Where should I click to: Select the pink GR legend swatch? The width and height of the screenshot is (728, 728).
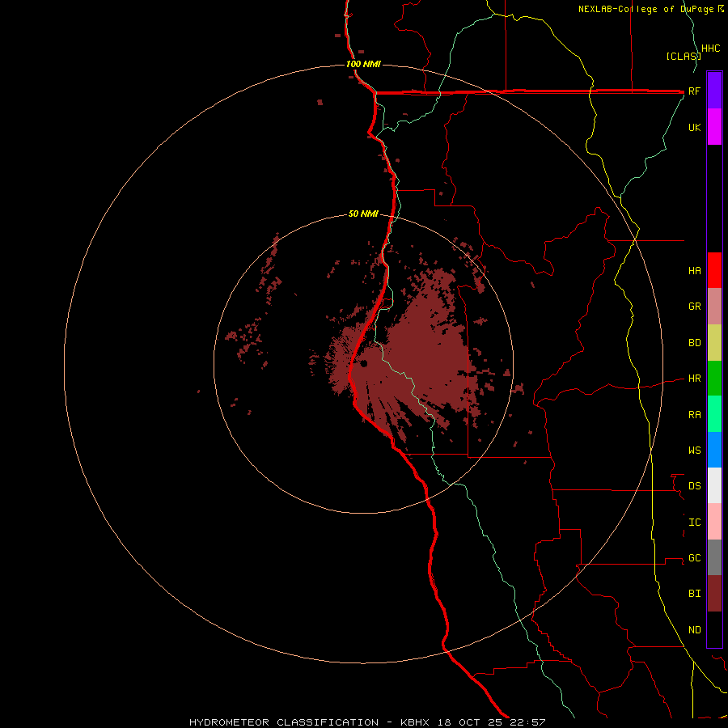point(714,307)
